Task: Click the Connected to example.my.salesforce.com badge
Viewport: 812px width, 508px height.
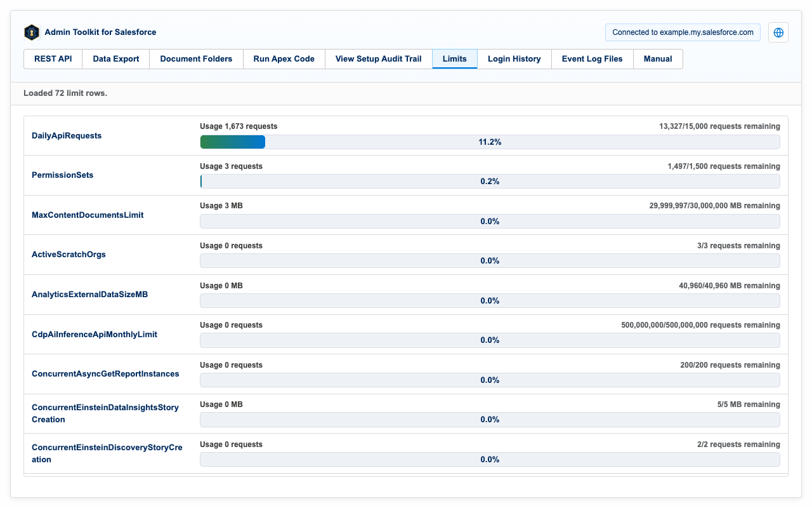Action: click(683, 32)
